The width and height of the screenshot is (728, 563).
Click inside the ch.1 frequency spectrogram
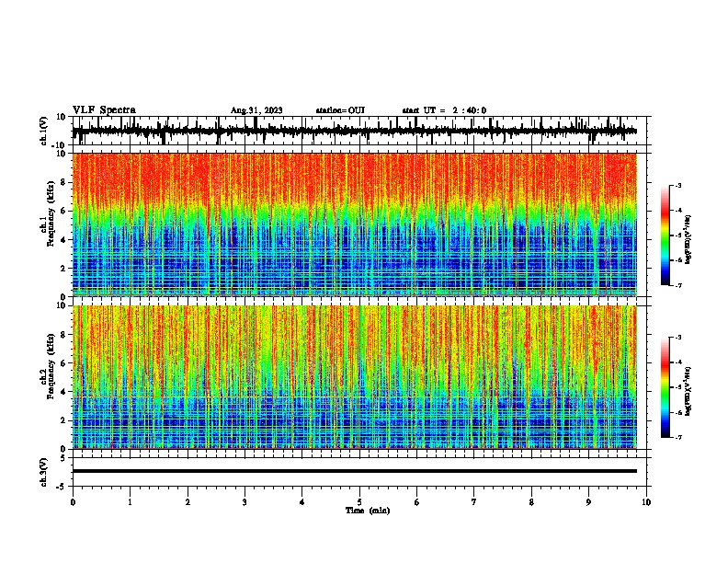pos(355,224)
